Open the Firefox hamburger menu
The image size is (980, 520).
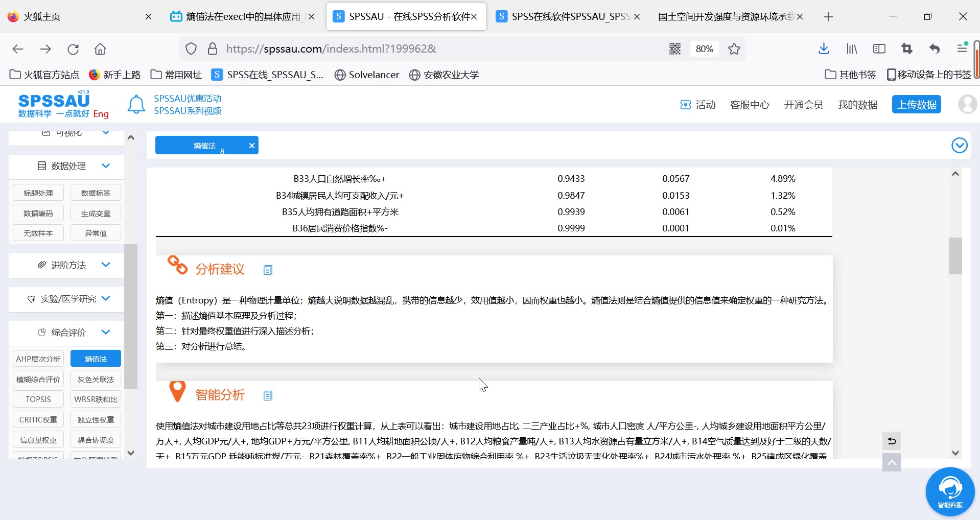962,49
